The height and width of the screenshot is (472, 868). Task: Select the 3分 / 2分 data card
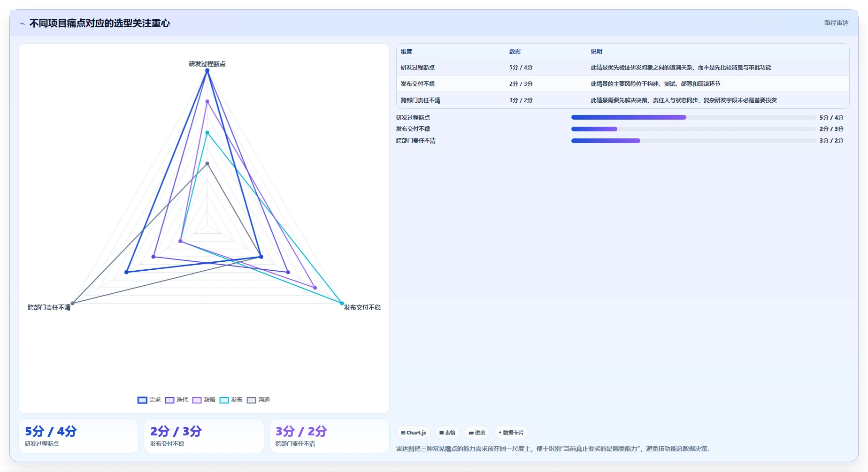click(x=329, y=436)
